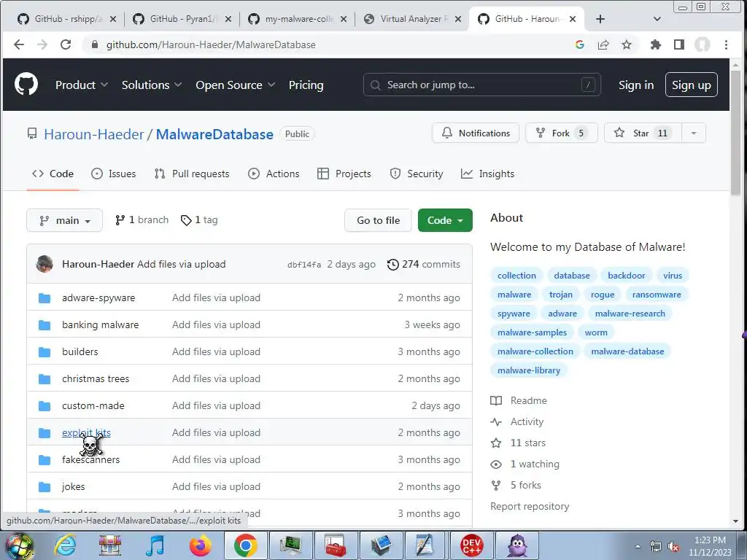Open the Pull requests tab
Image resolution: width=747 pixels, height=560 pixels.
pos(192,174)
